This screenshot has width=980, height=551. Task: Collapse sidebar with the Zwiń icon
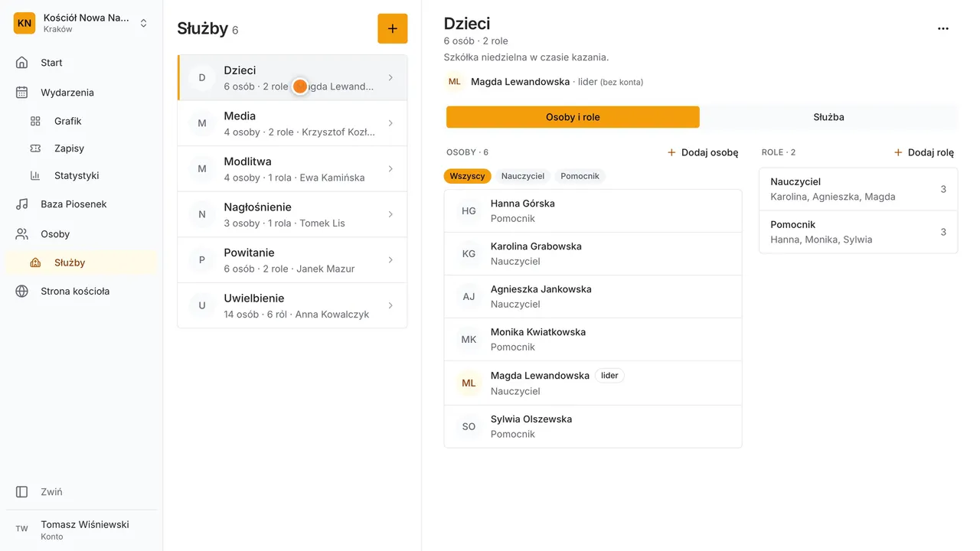(22, 492)
